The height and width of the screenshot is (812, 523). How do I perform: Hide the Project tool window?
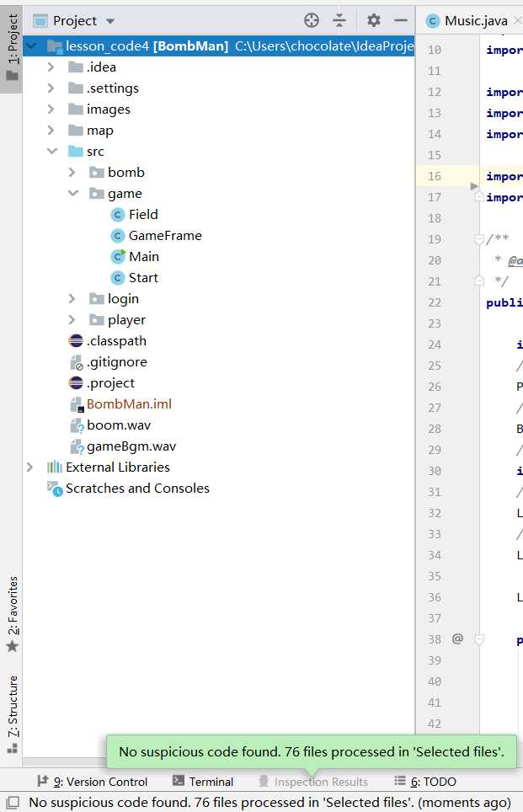400,21
